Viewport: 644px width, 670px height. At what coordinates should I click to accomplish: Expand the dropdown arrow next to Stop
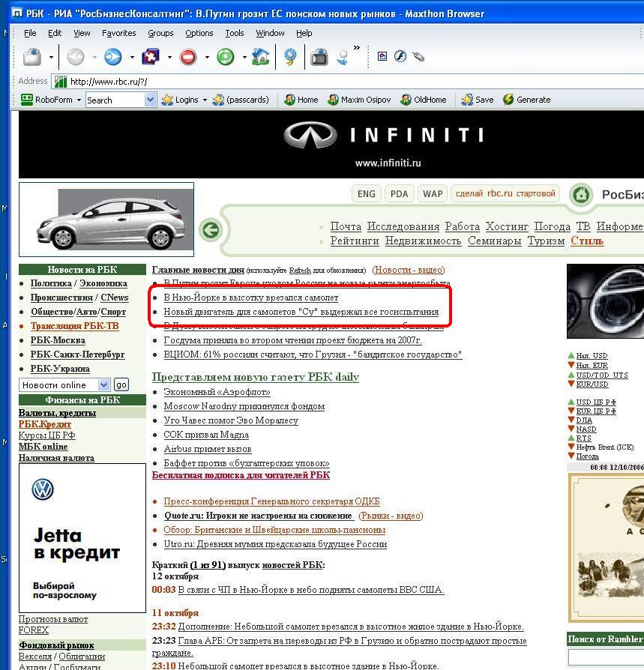(207, 57)
